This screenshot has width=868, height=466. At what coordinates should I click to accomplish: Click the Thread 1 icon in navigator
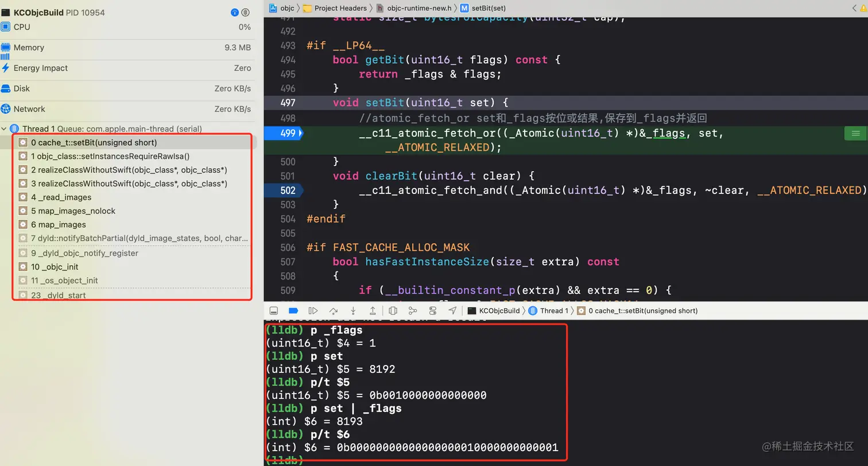pyautogui.click(x=15, y=129)
